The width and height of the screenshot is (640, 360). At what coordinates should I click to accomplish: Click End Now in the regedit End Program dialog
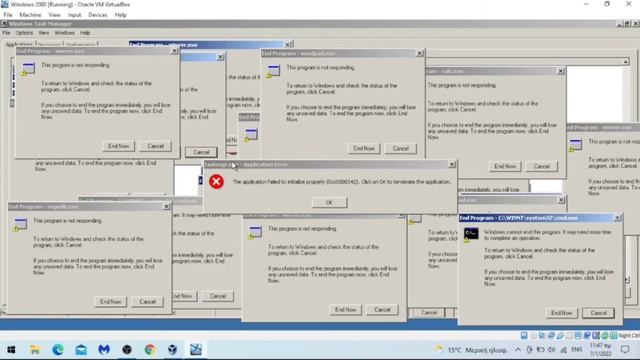click(x=111, y=302)
